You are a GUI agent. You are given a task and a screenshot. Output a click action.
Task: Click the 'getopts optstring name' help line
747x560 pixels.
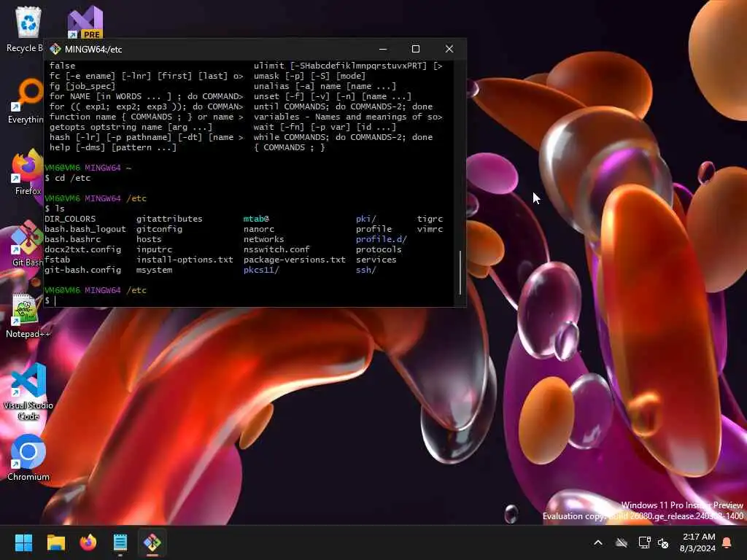tap(131, 127)
